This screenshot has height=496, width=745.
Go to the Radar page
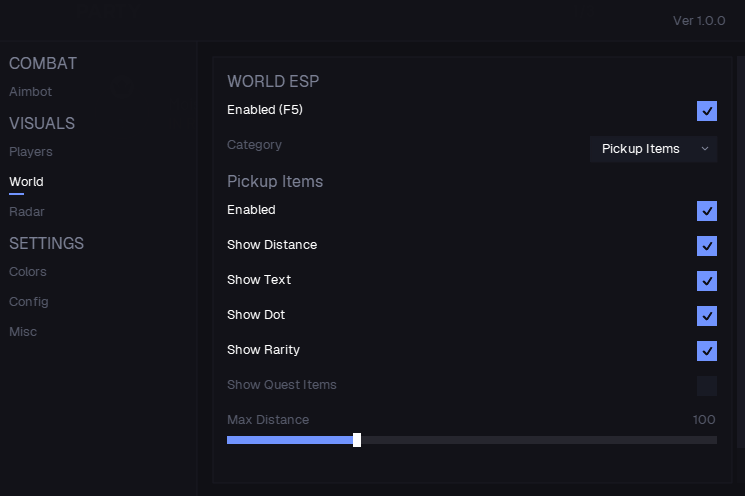(x=27, y=212)
